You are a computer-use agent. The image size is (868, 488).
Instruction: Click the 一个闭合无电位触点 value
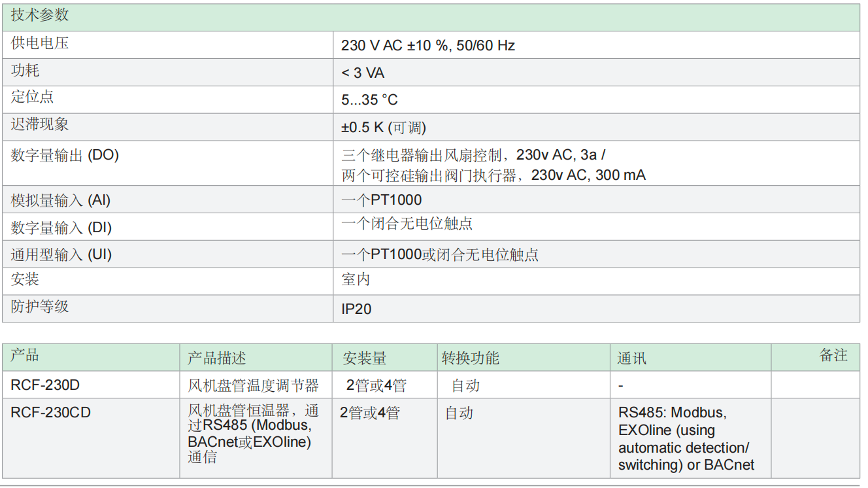click(407, 224)
